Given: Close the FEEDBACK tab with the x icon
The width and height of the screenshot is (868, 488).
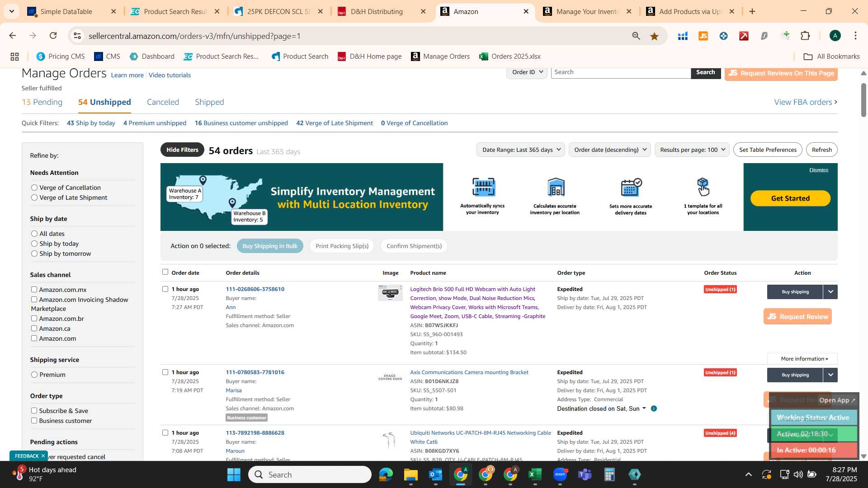Looking at the screenshot, I should click(43, 456).
